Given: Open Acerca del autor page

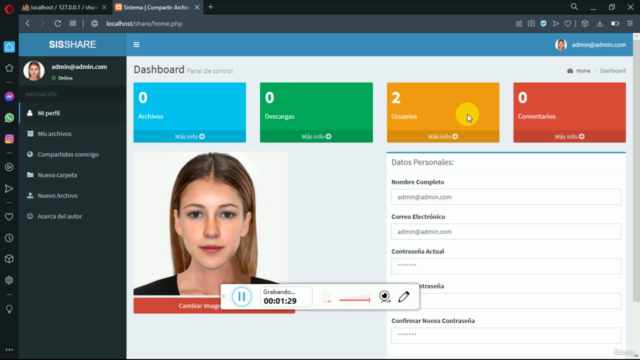Looking at the screenshot, I should (73, 216).
